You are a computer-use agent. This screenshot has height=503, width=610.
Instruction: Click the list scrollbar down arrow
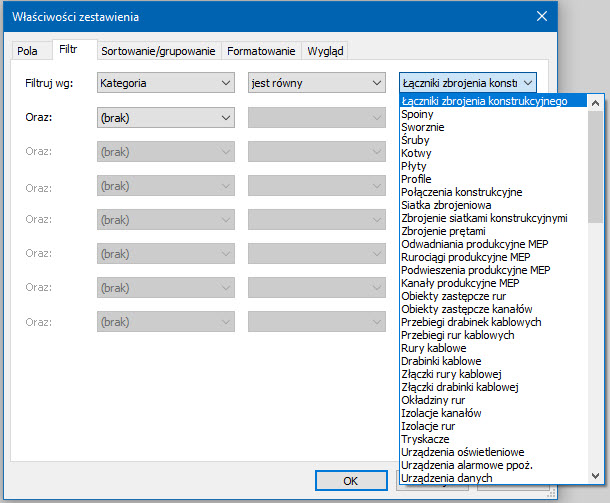pos(596,477)
